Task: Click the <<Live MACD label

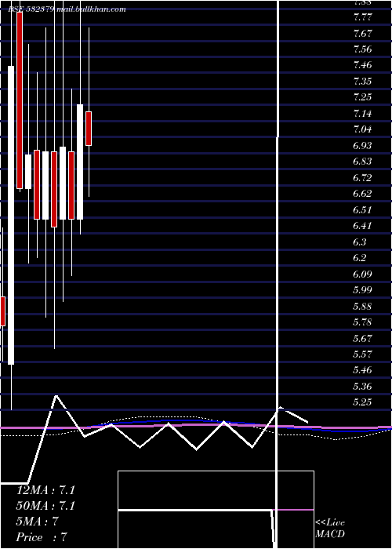Action: [x=330, y=529]
